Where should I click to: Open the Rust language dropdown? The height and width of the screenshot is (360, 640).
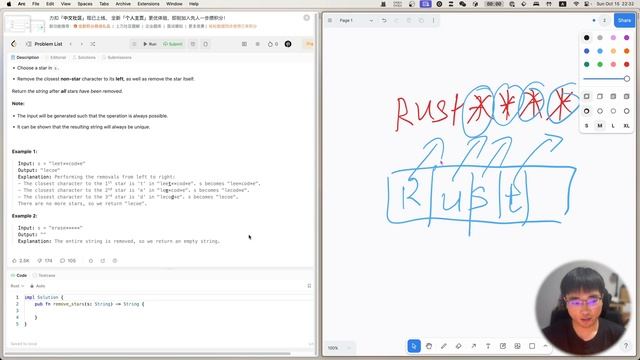(17, 286)
